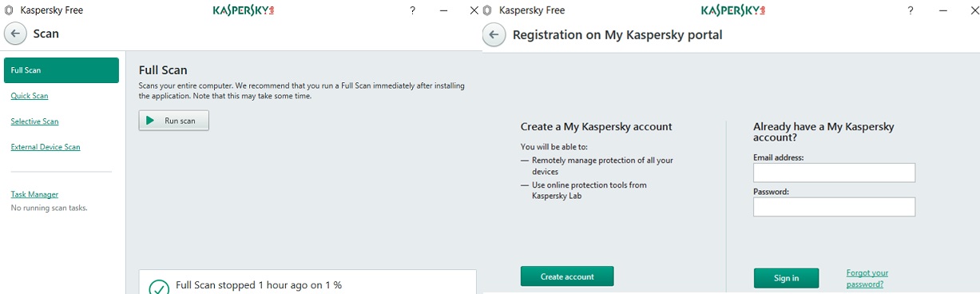Click the Create account button

tap(567, 276)
